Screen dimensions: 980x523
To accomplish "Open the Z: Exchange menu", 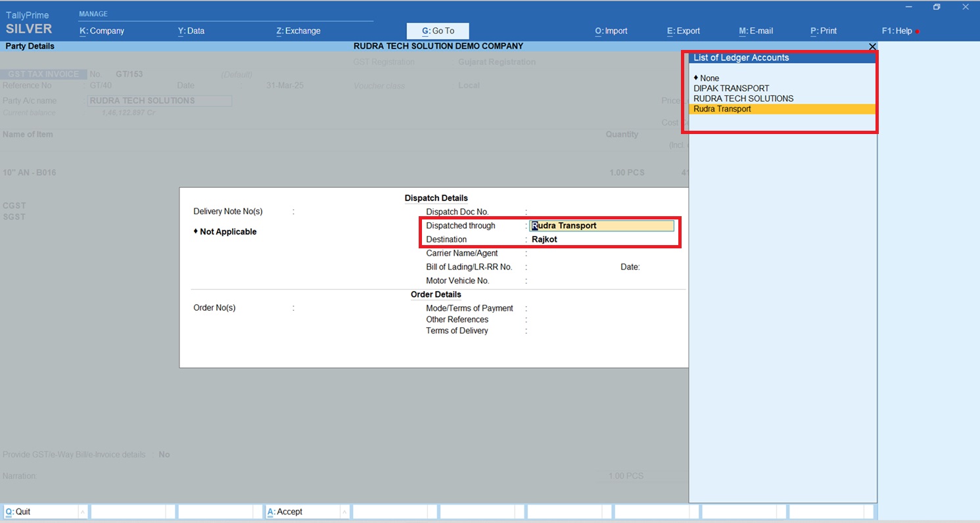I will tap(298, 31).
